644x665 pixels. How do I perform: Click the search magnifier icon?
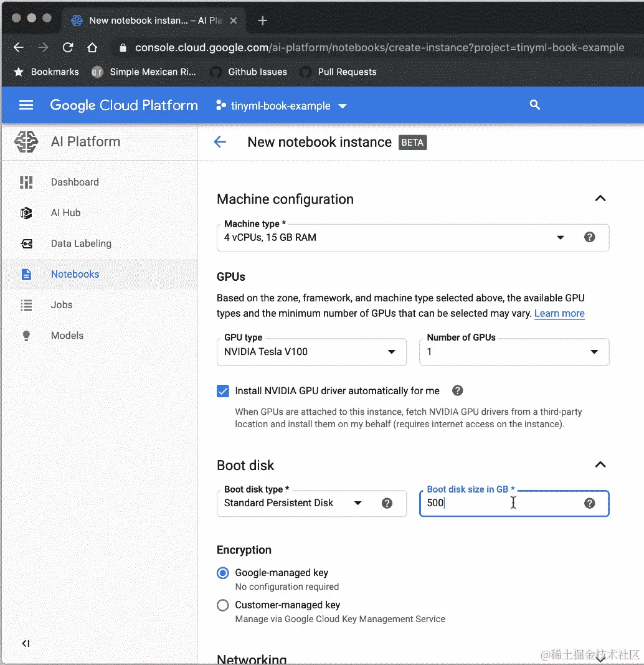(x=534, y=105)
